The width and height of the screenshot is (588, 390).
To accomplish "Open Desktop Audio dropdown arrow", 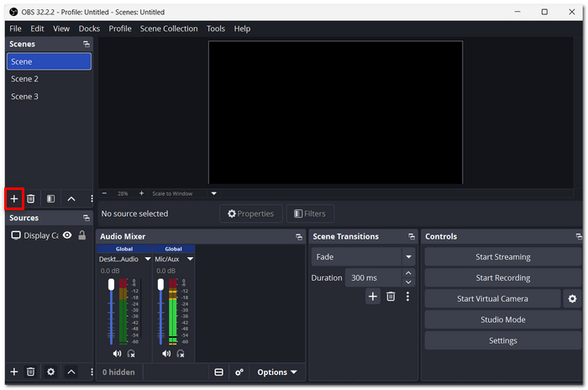I will click(148, 259).
